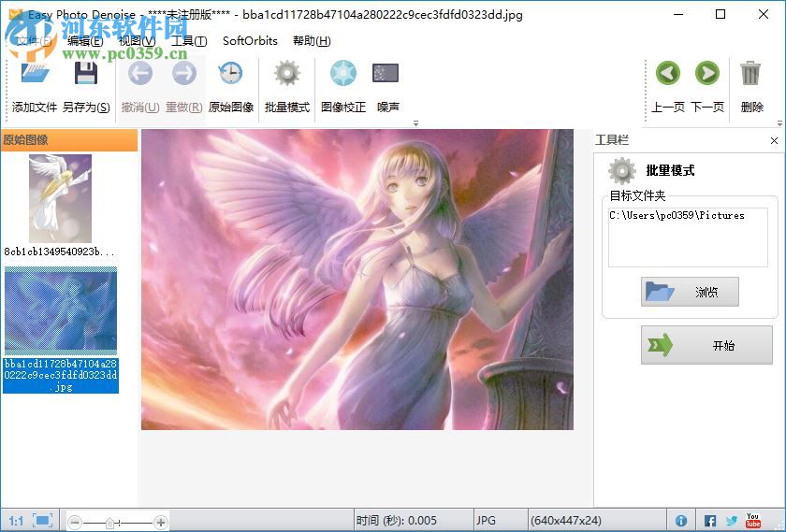Expand the main toolbar overflow arrow
This screenshot has height=532, width=786.
415,122
